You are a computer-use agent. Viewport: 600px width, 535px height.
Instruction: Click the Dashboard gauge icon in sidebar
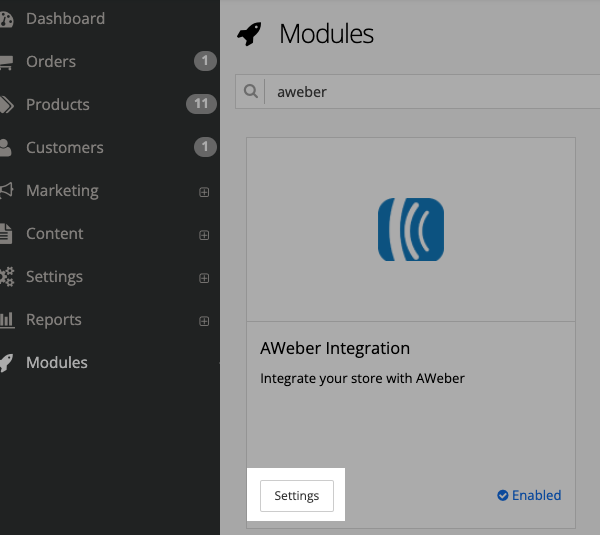[x=7, y=19]
